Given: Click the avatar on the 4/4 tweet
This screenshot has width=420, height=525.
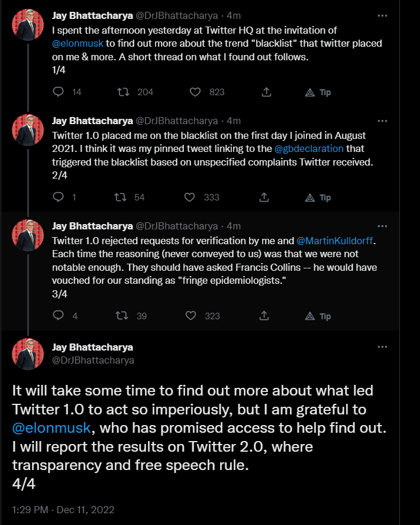Looking at the screenshot, I should (x=28, y=354).
